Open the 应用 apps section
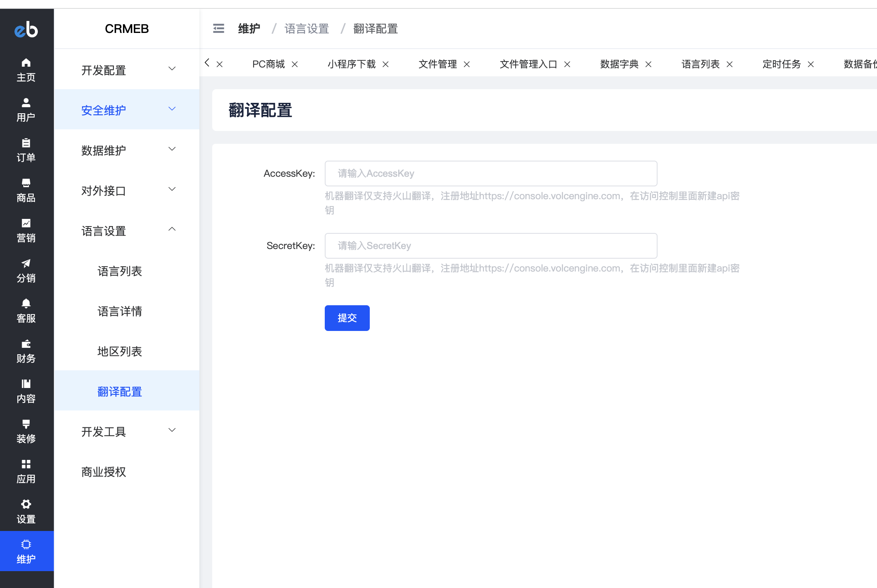The width and height of the screenshot is (877, 588). point(26,472)
